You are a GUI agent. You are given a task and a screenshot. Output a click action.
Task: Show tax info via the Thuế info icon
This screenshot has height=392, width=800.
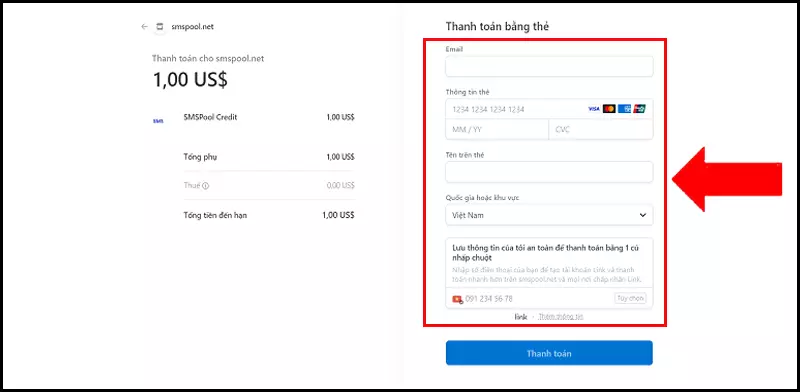tap(206, 186)
